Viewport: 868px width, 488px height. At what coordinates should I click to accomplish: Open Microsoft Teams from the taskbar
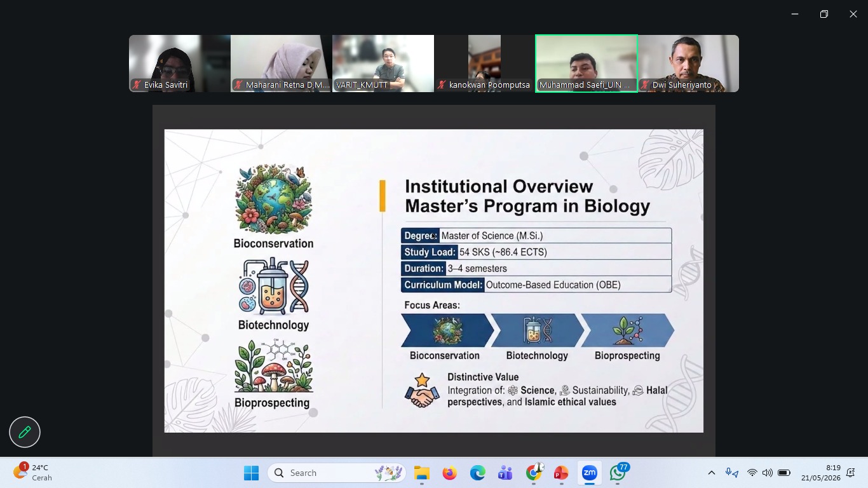click(x=505, y=473)
